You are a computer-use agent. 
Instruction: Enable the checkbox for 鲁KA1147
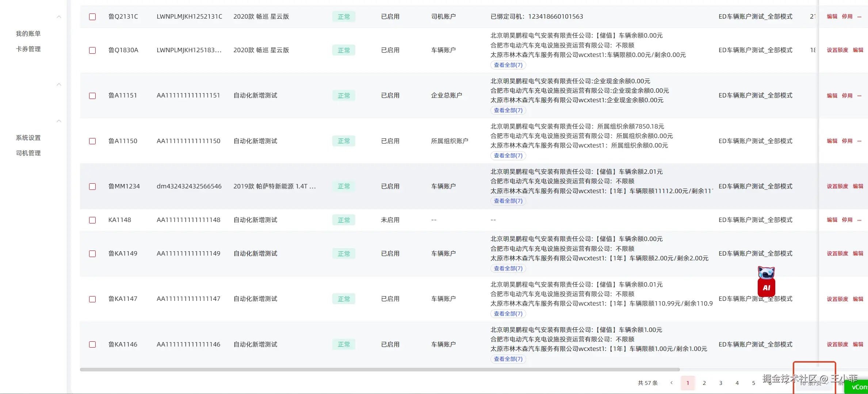tap(92, 299)
